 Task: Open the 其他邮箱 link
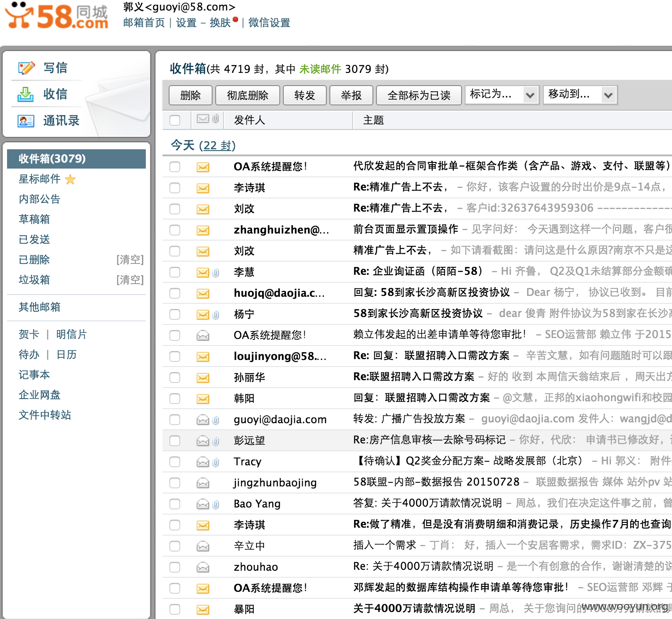[x=40, y=307]
